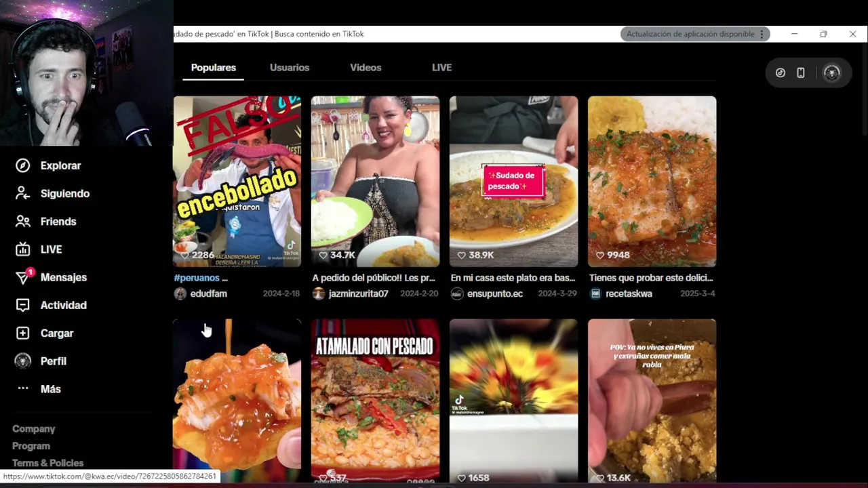The height and width of the screenshot is (488, 868).
Task: Open Friends via the two-people icon
Action: pyautogui.click(x=22, y=222)
